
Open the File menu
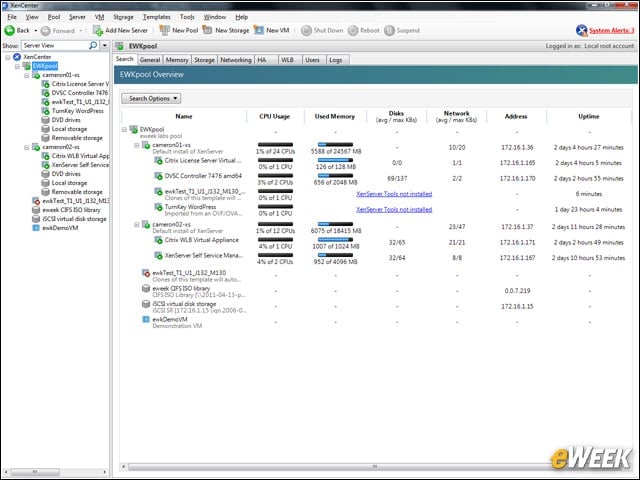coord(12,17)
